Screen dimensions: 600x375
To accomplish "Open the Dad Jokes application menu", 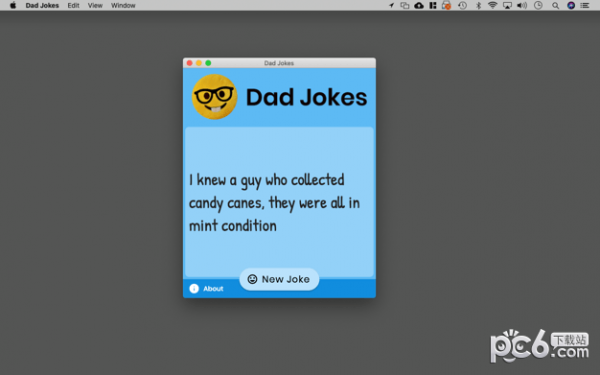I will pyautogui.click(x=42, y=5).
